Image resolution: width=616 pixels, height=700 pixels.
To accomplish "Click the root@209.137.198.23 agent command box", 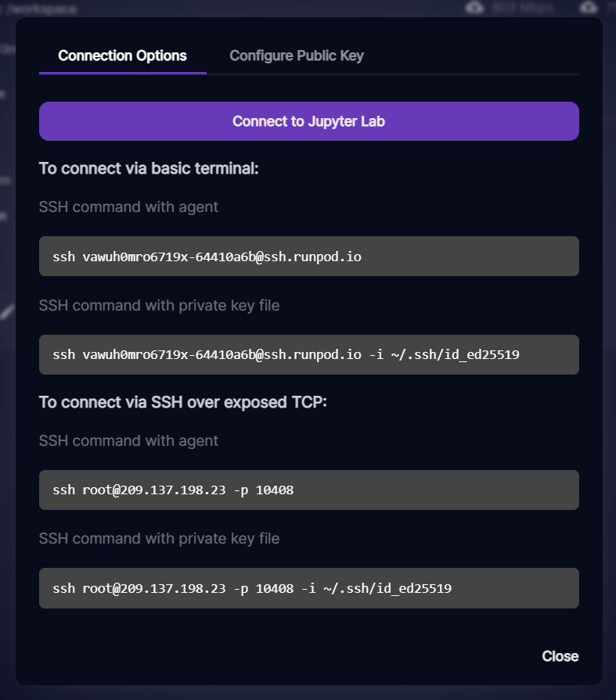I will pos(308,490).
